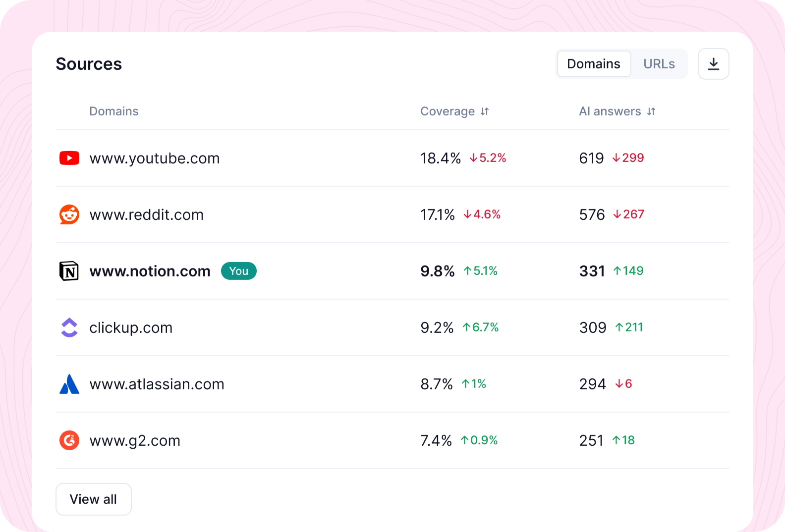Click the Reddit logo icon

[69, 214]
